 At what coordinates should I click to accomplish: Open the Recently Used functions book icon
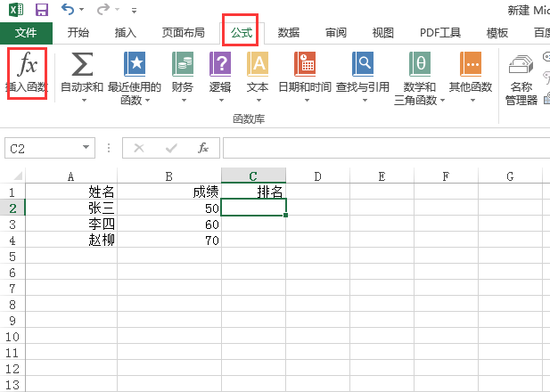[135, 64]
